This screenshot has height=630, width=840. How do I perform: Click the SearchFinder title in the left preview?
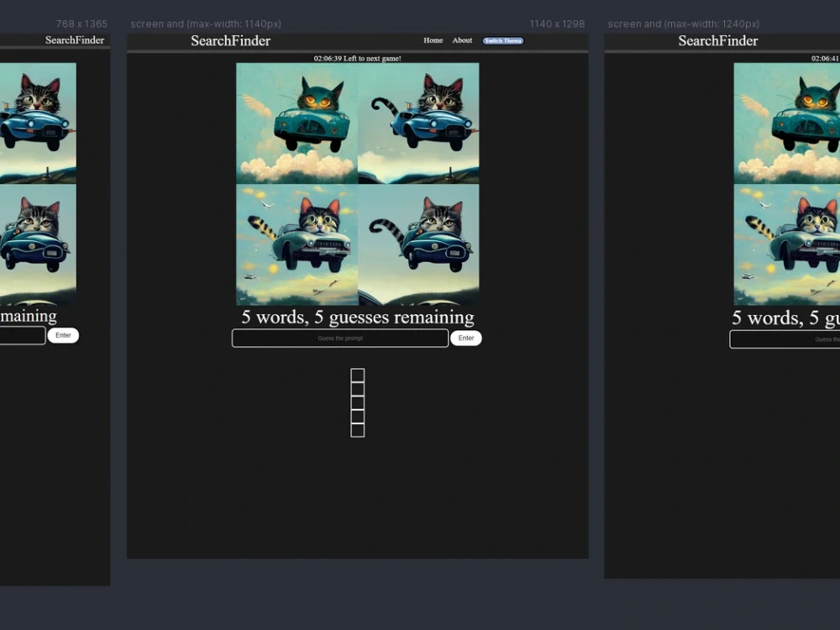75,40
